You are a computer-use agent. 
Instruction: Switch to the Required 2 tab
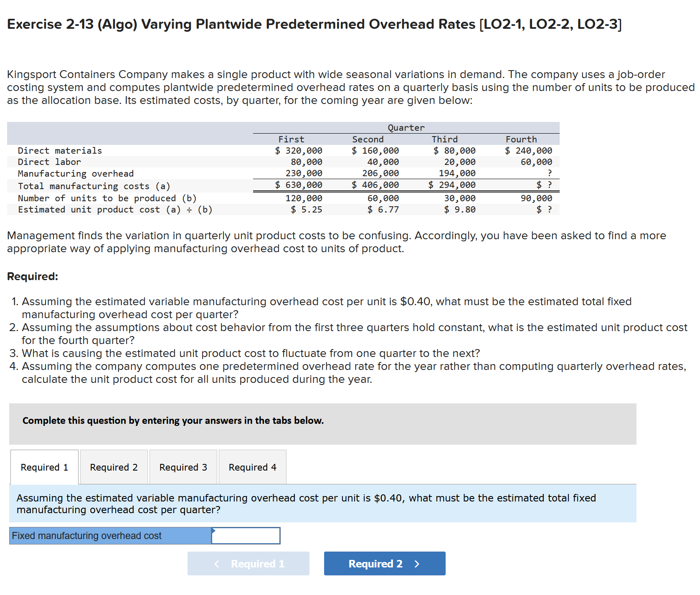point(113,467)
